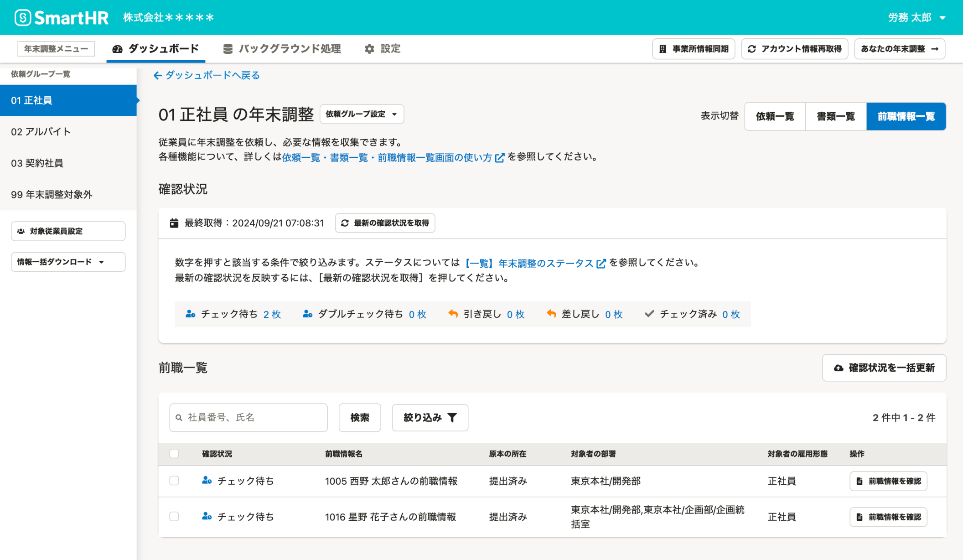
Task: Click the 2 件中 1 - 2 件 count text
Action: 904,418
